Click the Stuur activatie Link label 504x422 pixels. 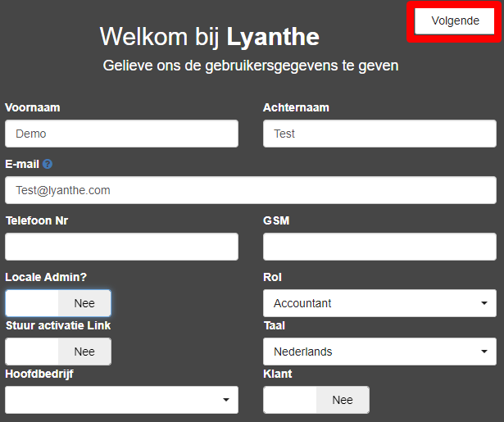(x=58, y=325)
